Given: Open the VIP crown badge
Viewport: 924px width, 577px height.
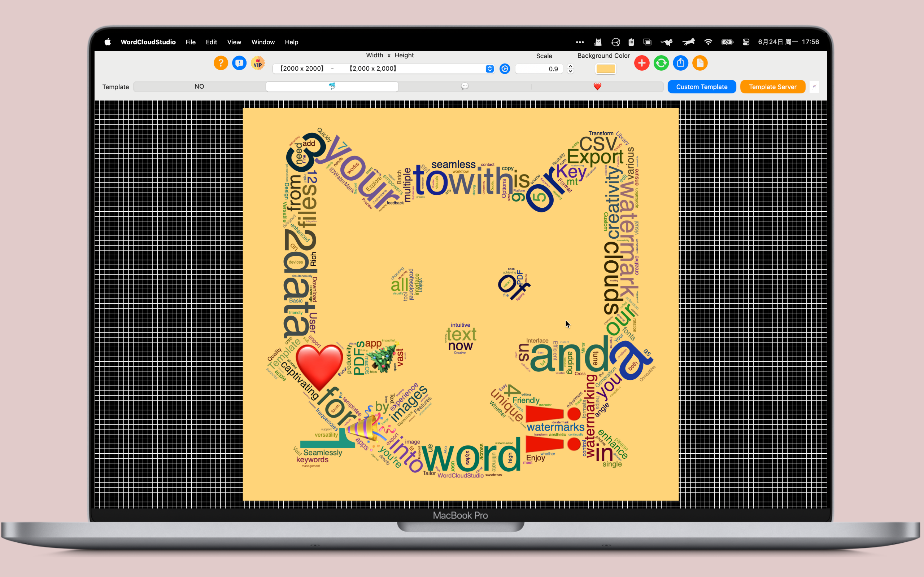Looking at the screenshot, I should coord(258,63).
